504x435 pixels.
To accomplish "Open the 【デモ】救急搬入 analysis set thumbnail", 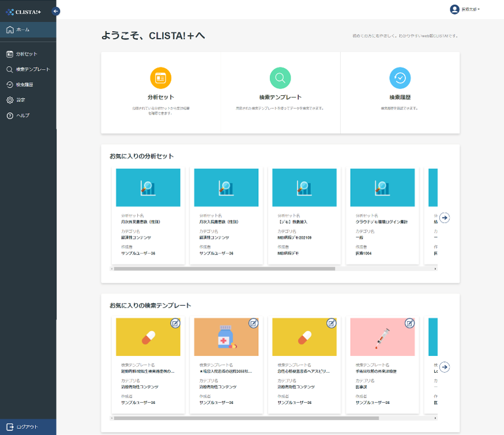I will tap(304, 187).
